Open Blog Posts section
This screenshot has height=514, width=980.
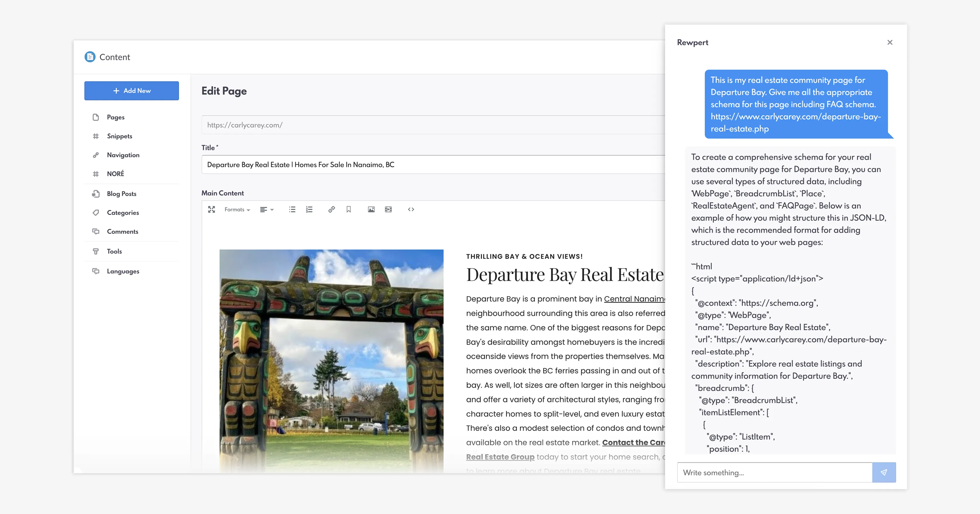[122, 194]
